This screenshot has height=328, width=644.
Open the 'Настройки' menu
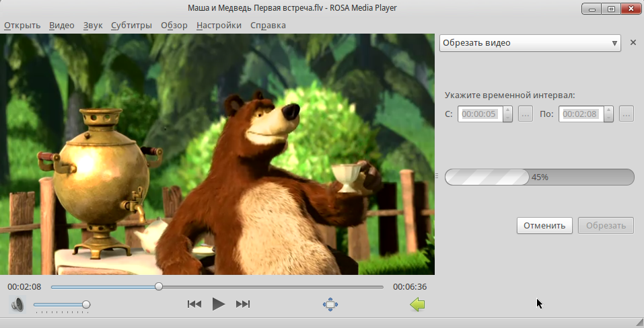(x=219, y=26)
